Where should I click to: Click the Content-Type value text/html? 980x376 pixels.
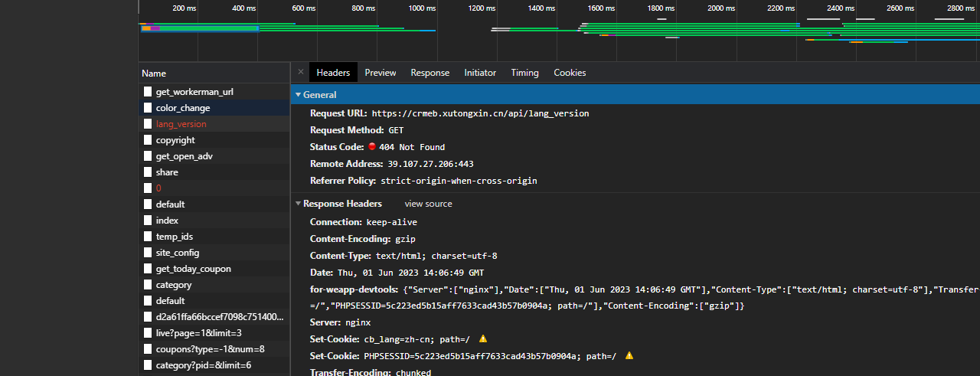436,256
